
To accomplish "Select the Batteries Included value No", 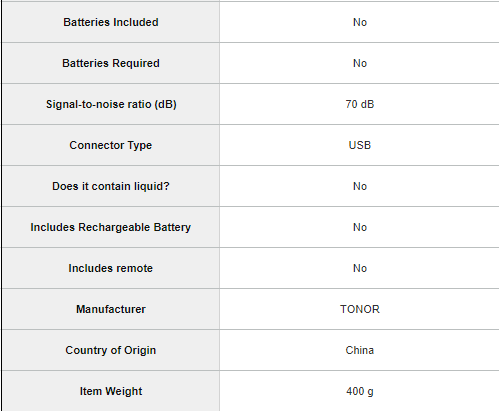I will click(360, 22).
